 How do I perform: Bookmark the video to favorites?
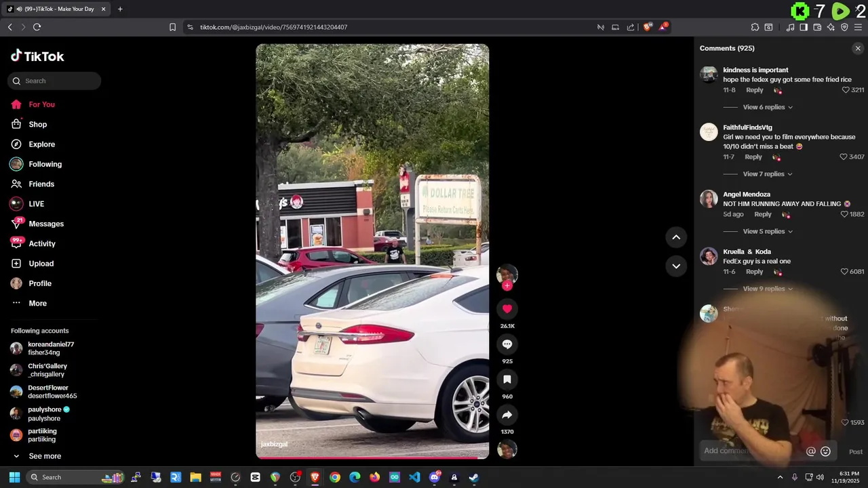coord(507,380)
